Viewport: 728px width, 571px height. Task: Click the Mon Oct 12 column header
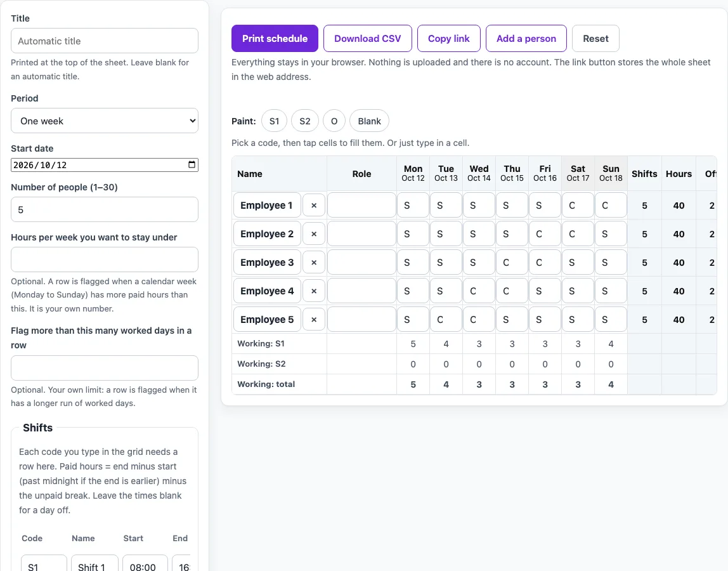pos(413,173)
